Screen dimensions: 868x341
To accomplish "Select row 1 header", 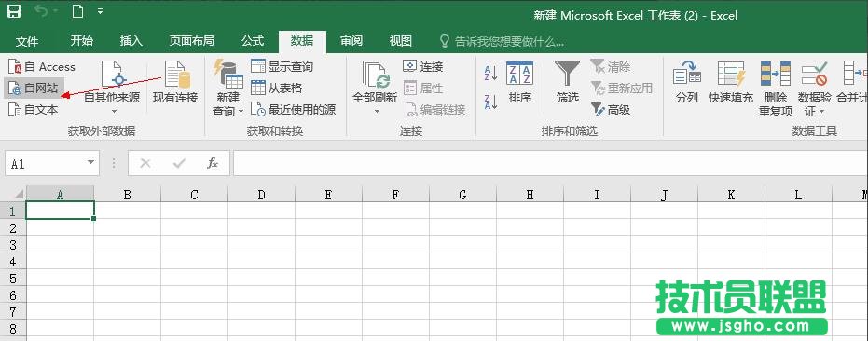I will coord(13,211).
